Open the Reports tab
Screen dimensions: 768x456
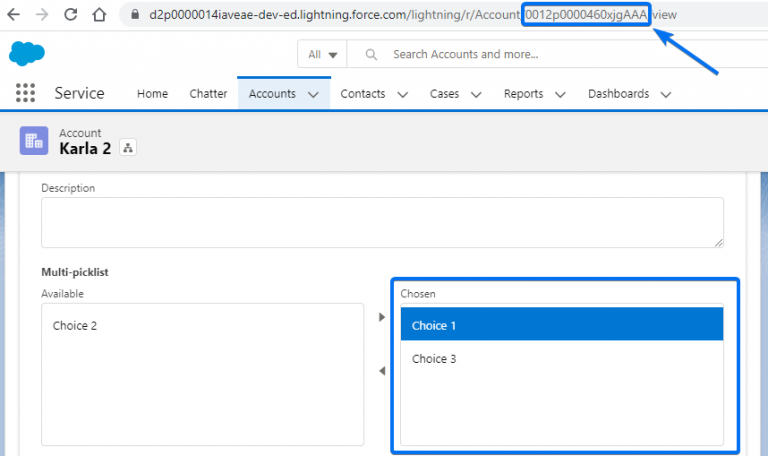(x=524, y=94)
